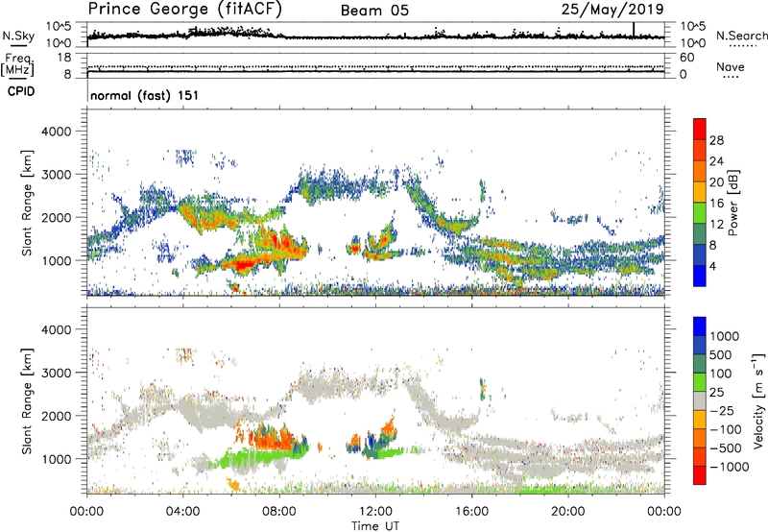Click the '12:00' time tick label
This screenshot has height=532, width=768.
point(375,512)
